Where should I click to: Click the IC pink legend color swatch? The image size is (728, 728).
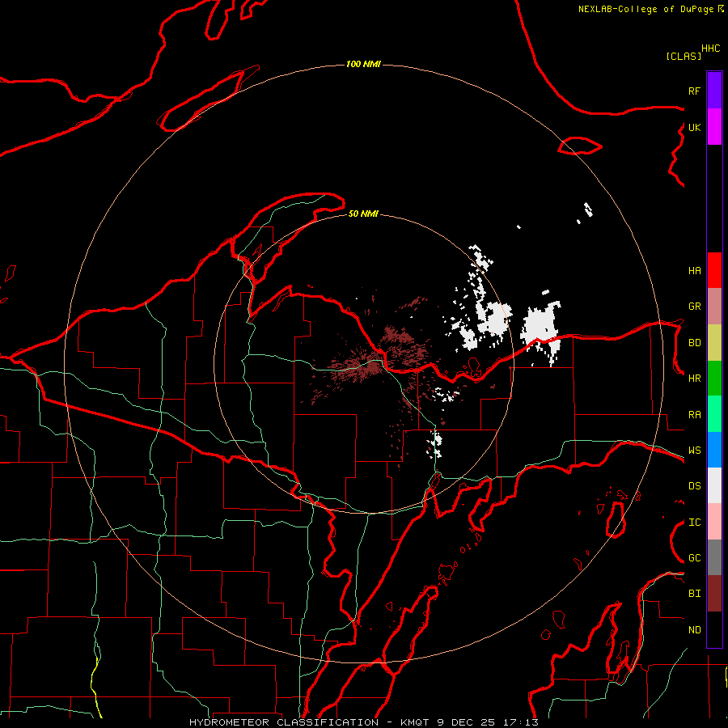(714, 522)
